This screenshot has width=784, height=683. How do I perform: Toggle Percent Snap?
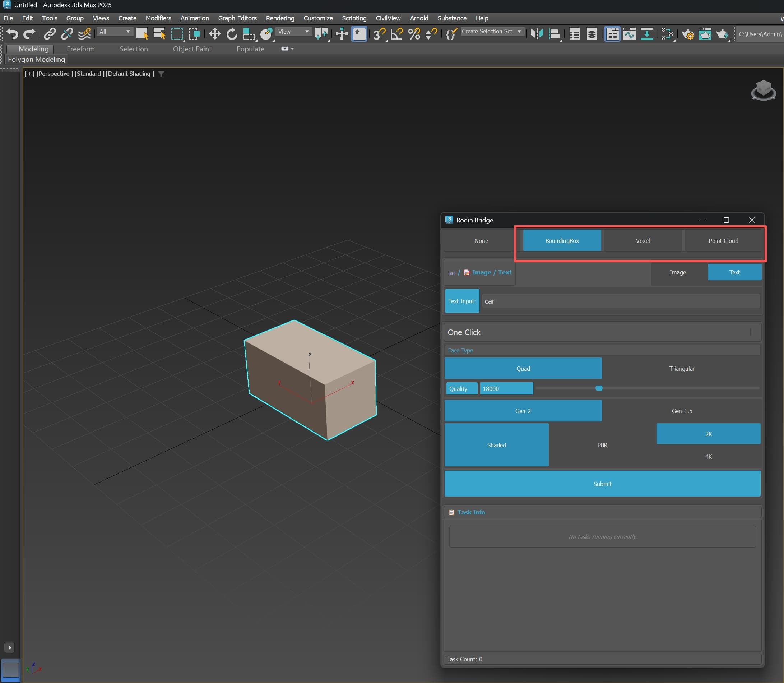click(x=414, y=34)
